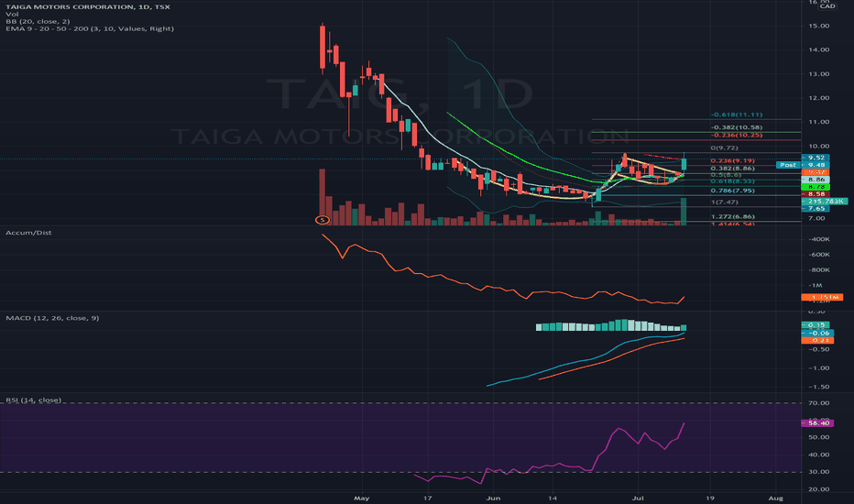Select the 0.618(8.33) Fibonacci level label
This screenshot has height=504, width=854.
click(x=732, y=181)
